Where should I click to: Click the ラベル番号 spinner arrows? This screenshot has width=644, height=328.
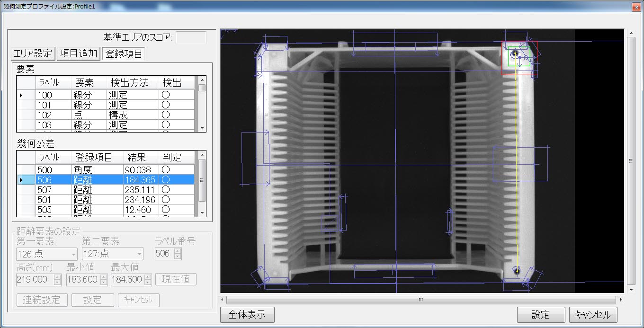(178, 254)
